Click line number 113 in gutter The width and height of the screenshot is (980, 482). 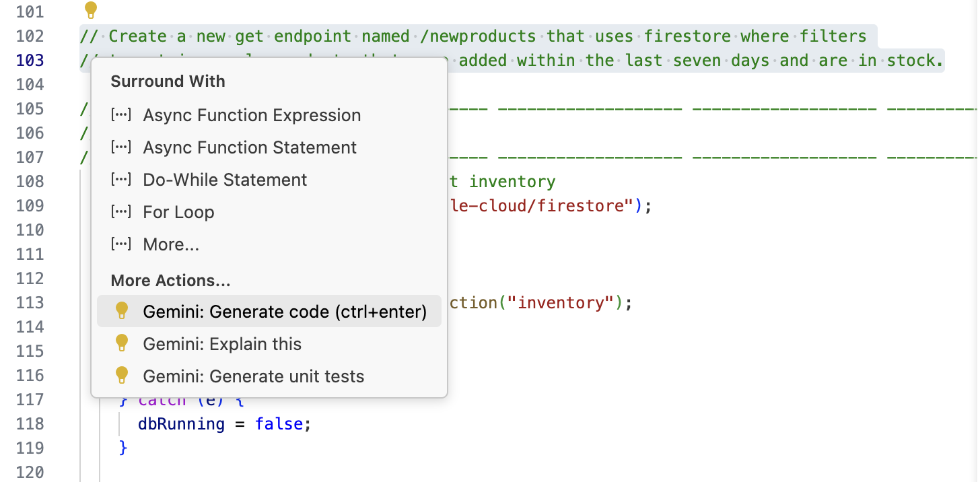coord(30,303)
